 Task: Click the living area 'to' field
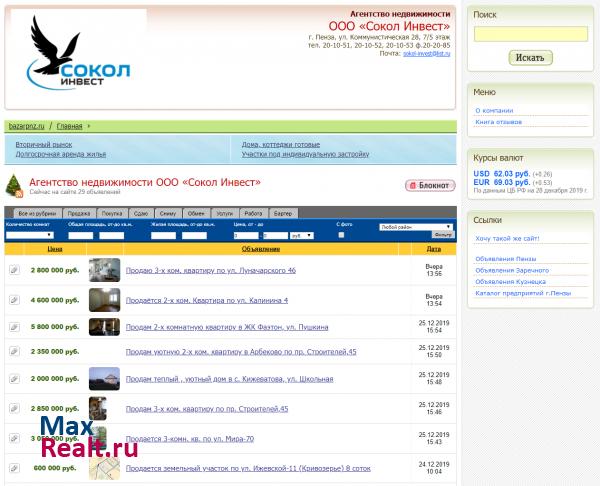pos(194,236)
